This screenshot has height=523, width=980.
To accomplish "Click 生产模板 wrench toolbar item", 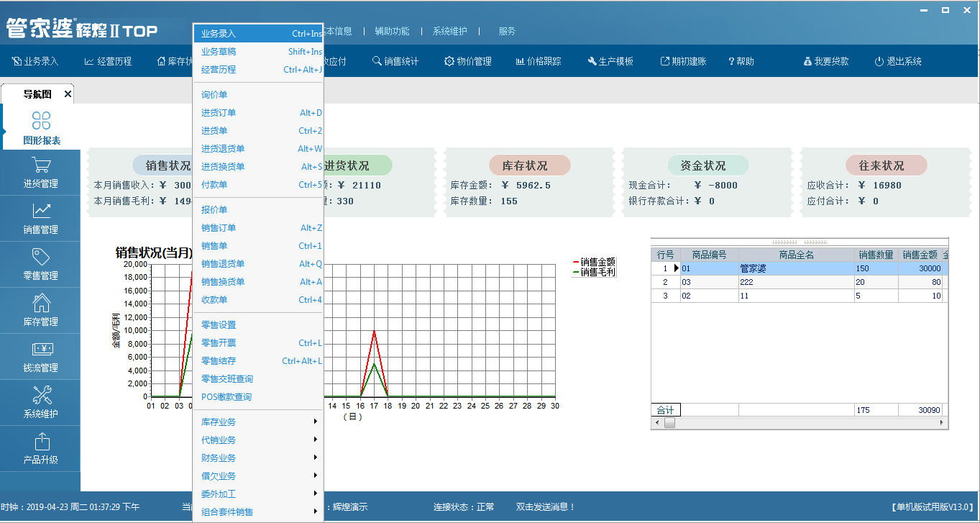I will tap(610, 62).
